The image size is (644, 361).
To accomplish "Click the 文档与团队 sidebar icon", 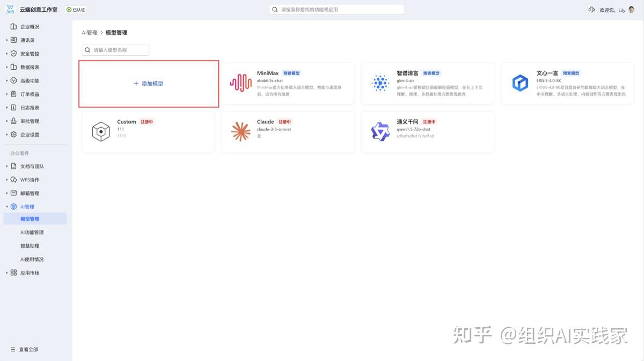I will click(x=14, y=166).
